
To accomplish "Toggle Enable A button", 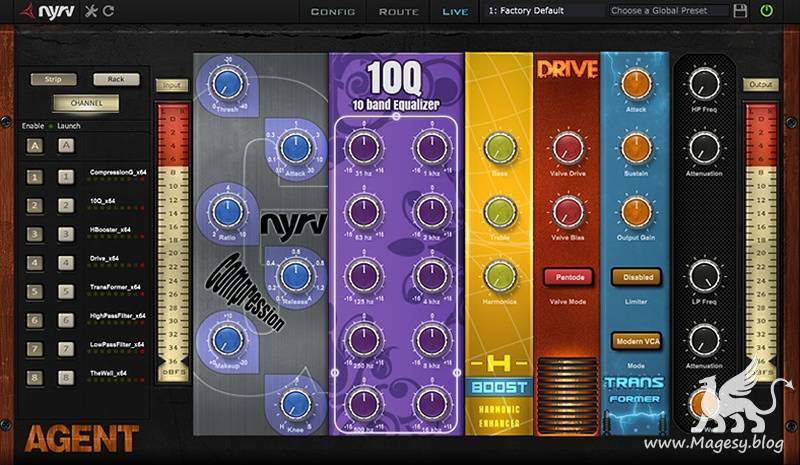I will (x=35, y=146).
